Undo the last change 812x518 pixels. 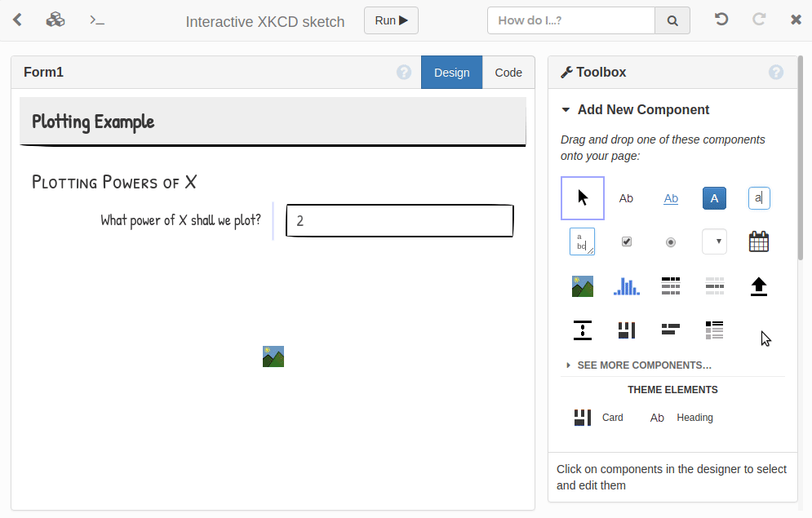tap(721, 19)
